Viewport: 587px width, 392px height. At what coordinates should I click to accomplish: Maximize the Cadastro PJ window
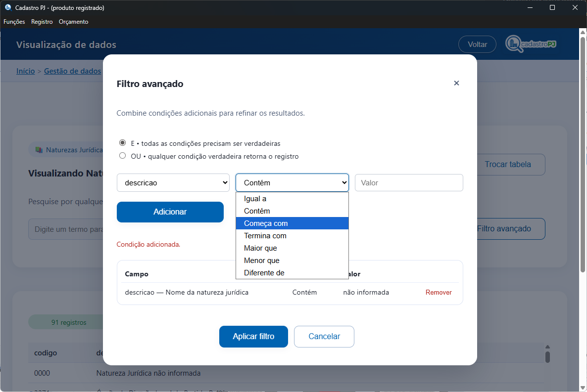coord(552,7)
